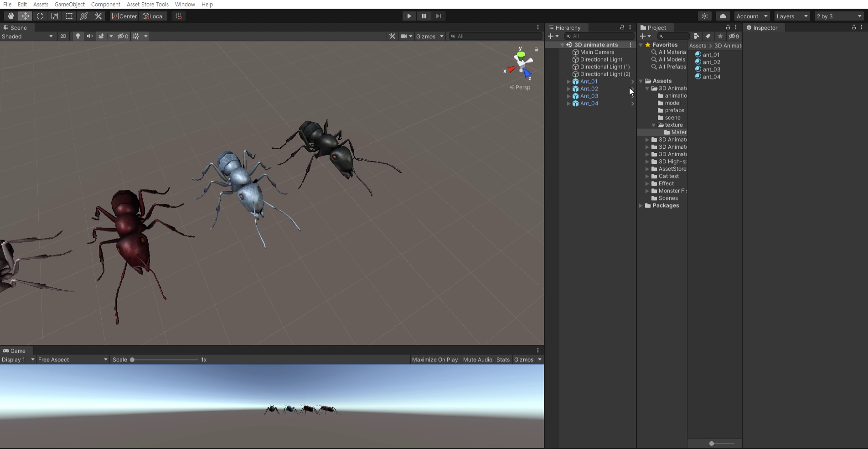
Task: Expand Ant_03 in Hierarchy
Action: (568, 96)
